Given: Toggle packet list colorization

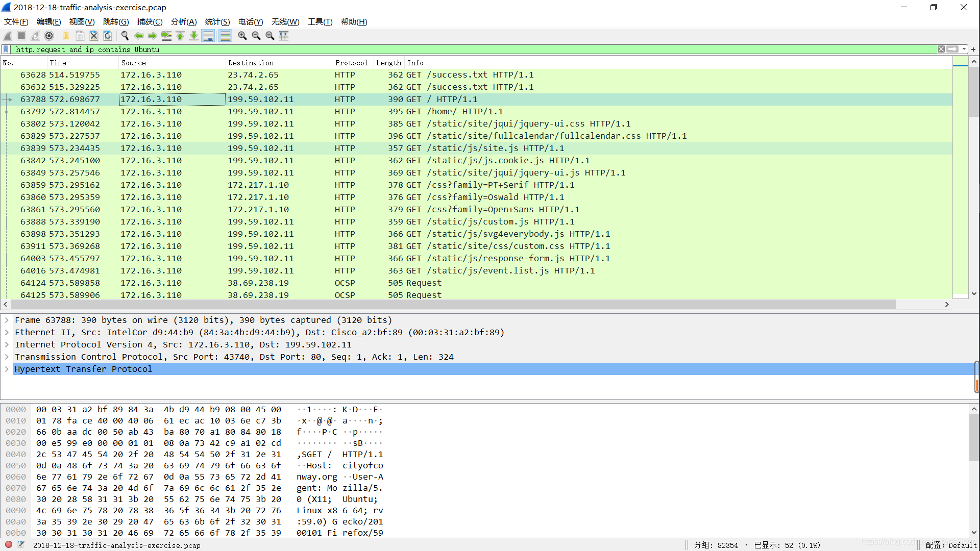Looking at the screenshot, I should 225,36.
